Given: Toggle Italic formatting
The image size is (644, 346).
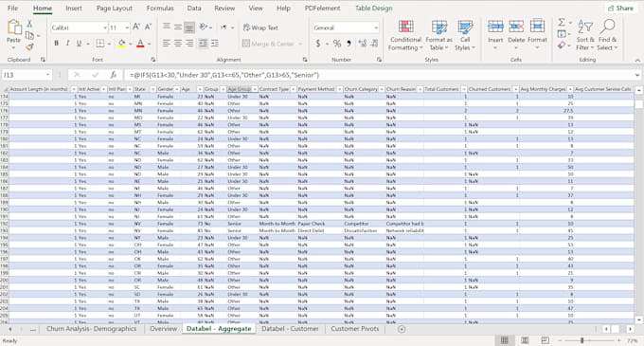Looking at the screenshot, I should tap(67, 44).
